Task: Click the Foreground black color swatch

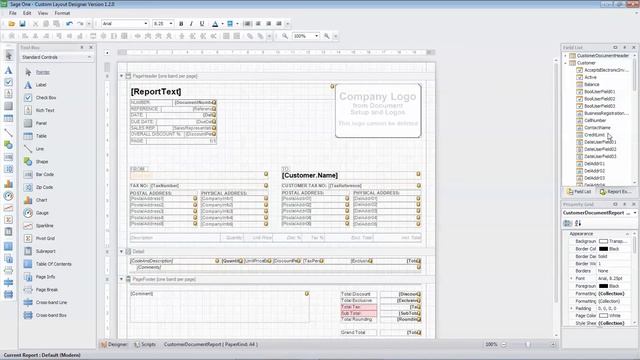Action: 603,286
